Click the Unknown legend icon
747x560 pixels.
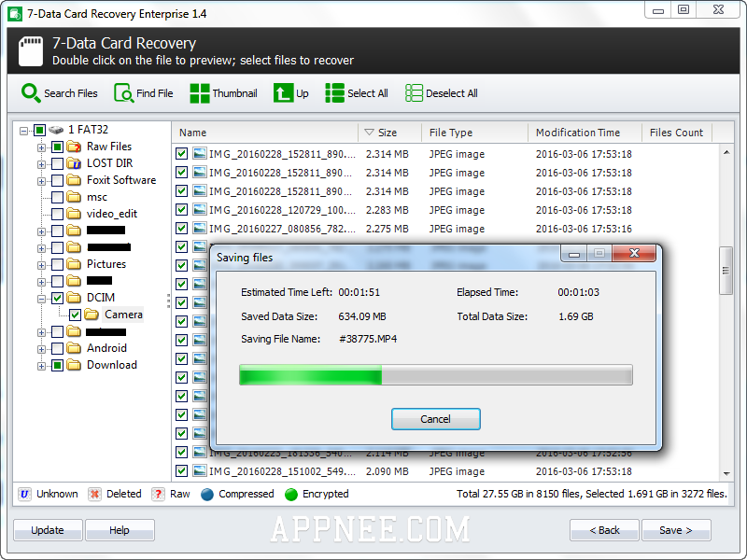tap(24, 494)
